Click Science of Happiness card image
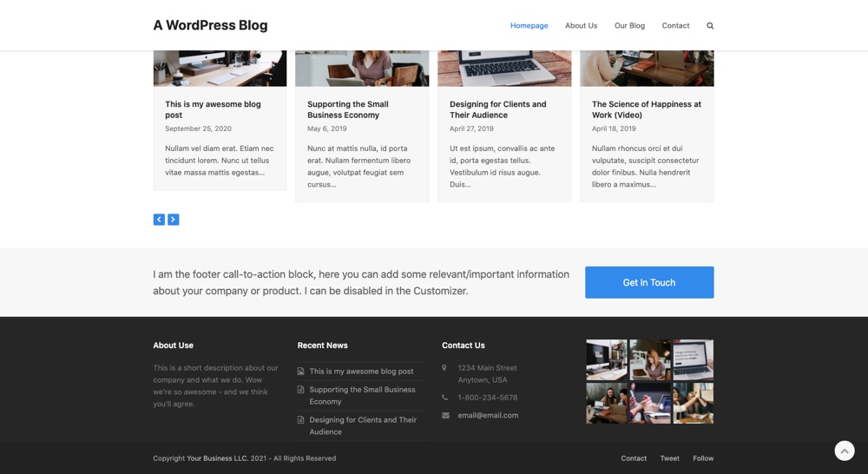868x474 pixels. click(648, 68)
